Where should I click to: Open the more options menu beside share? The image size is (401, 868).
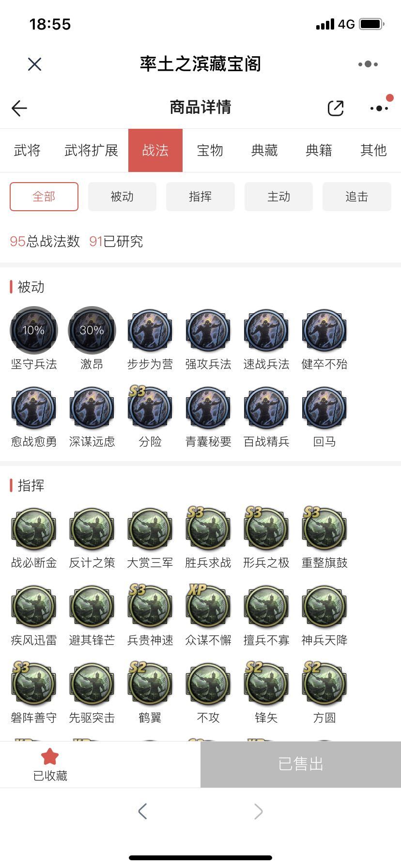coord(379,108)
